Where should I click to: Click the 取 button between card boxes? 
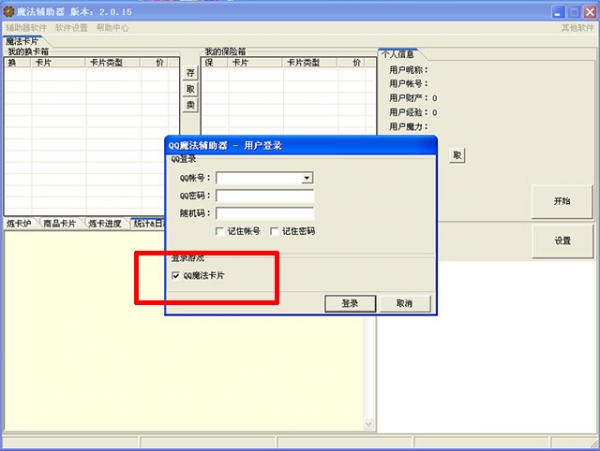(x=190, y=89)
